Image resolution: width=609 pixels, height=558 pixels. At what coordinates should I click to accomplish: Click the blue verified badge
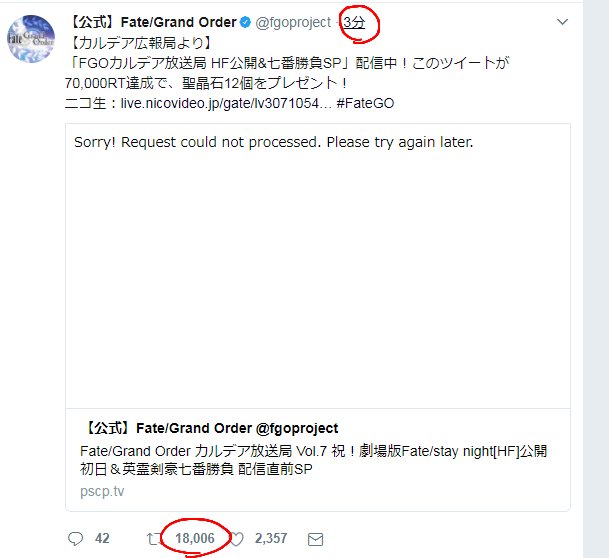(245, 23)
